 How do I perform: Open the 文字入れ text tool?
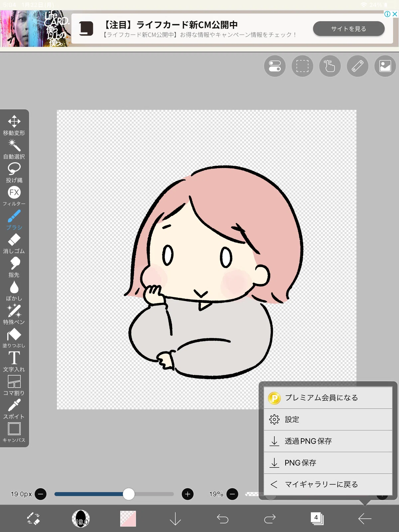[14, 362]
